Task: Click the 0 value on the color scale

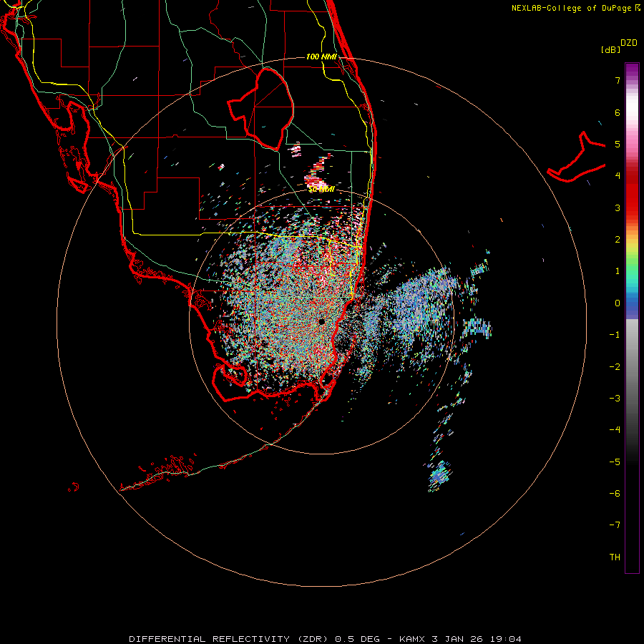Action: click(x=618, y=303)
